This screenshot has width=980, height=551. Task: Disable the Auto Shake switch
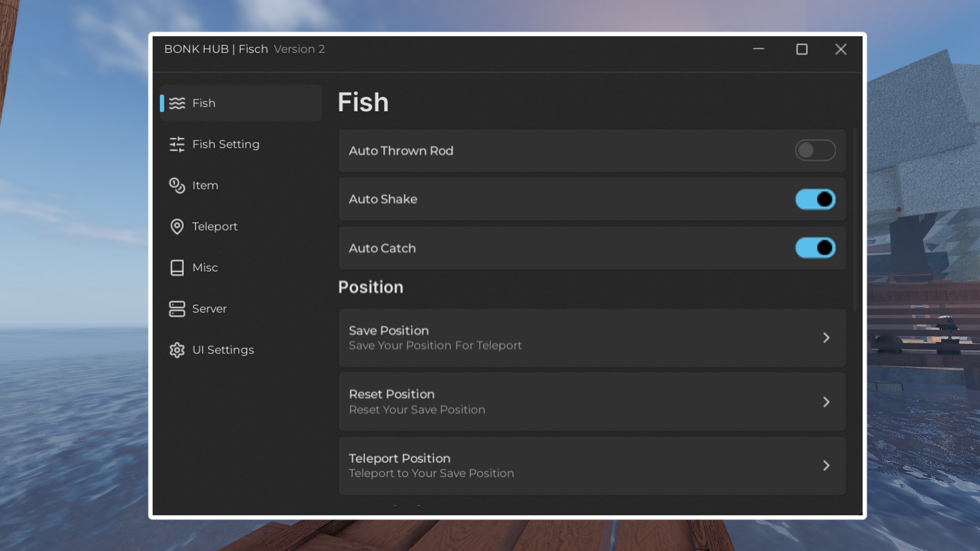point(815,199)
